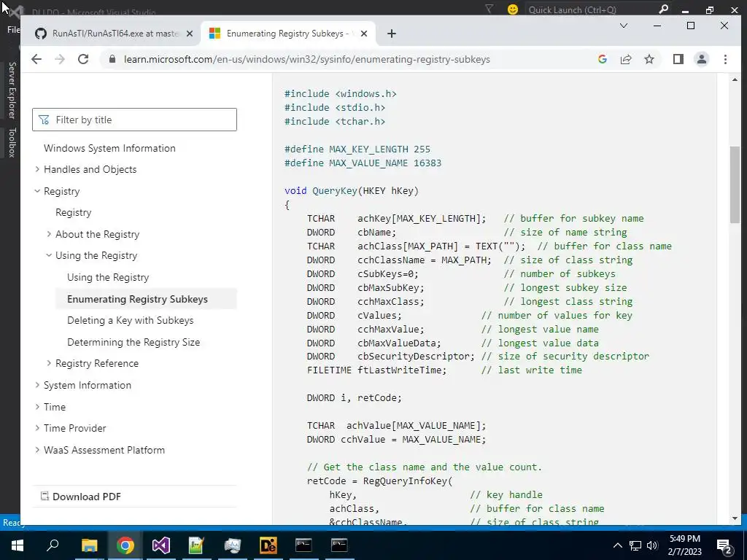Collapse the Registry tree section
747x560 pixels.
[38, 191]
